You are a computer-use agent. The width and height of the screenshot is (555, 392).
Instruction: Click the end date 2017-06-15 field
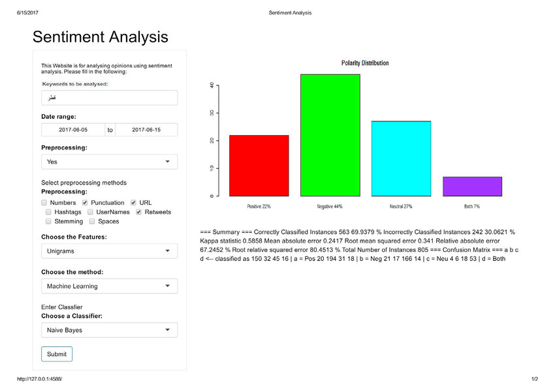(x=146, y=130)
